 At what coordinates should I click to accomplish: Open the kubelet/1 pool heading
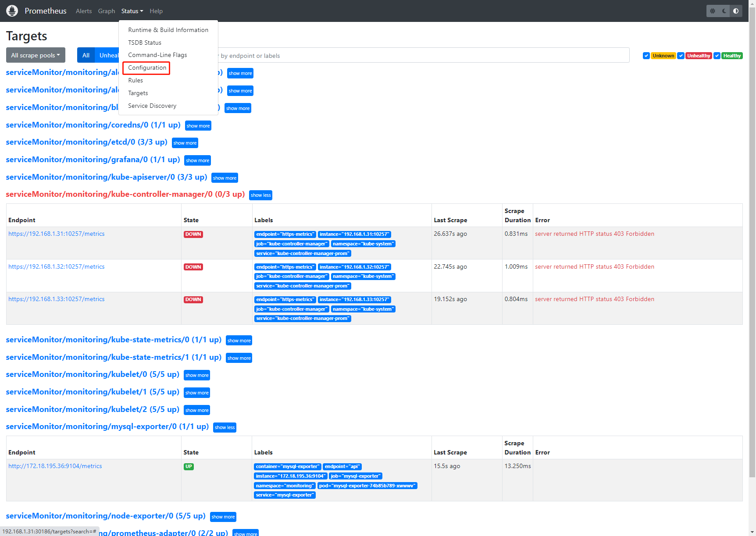tap(93, 392)
